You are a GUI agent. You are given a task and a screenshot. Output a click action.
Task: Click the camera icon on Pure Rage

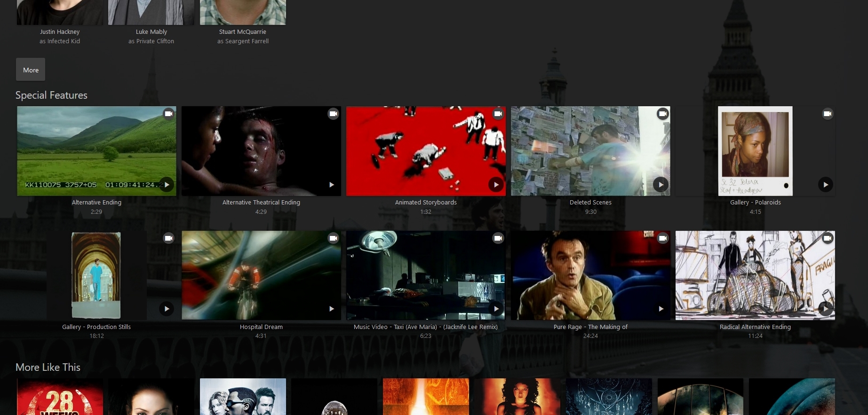(x=662, y=238)
